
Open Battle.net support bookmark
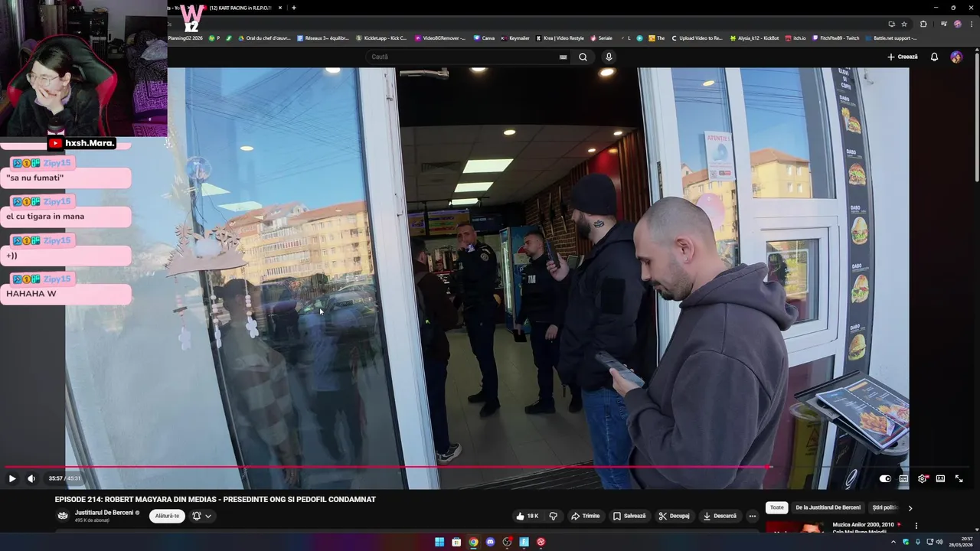pyautogui.click(x=891, y=38)
